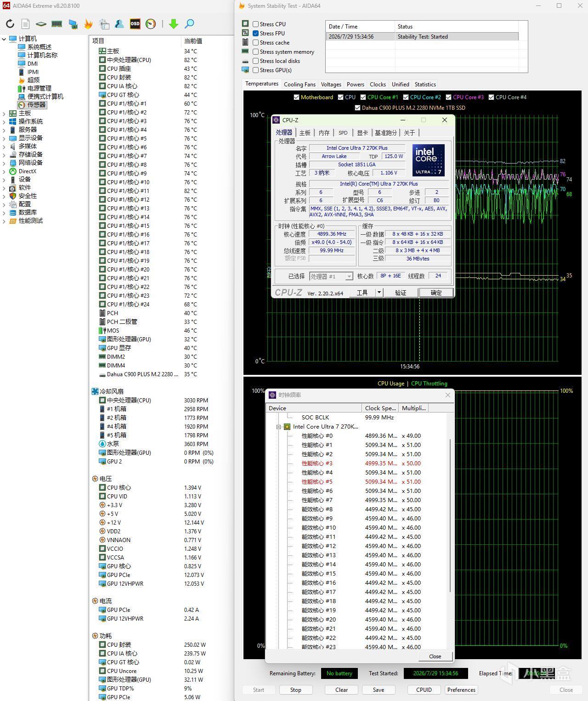Select the Stability Test: Started log row

click(x=422, y=37)
